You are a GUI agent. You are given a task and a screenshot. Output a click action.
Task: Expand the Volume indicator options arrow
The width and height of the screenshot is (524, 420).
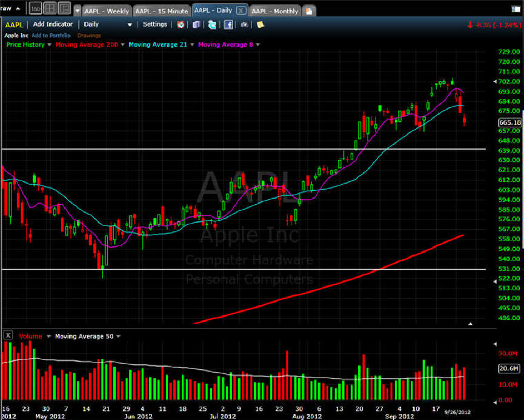click(48, 336)
